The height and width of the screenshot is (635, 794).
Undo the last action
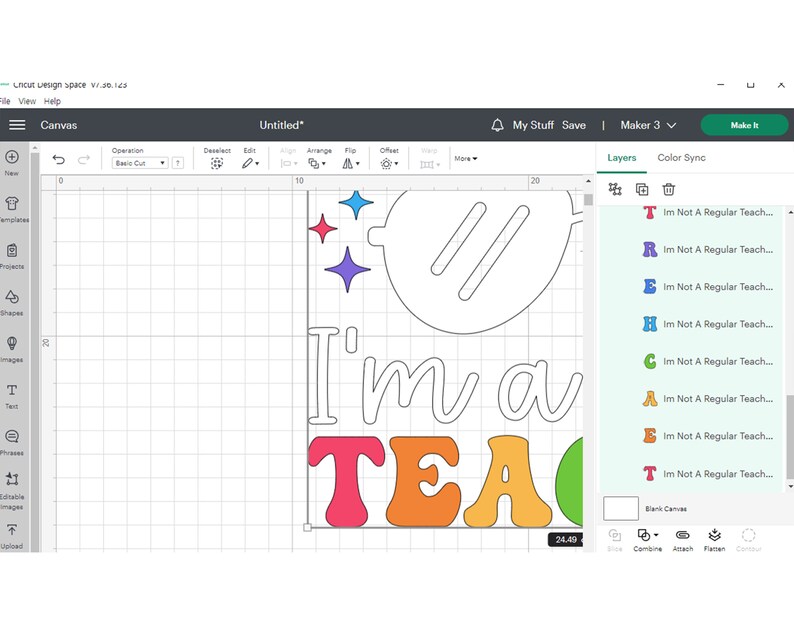pos(59,160)
